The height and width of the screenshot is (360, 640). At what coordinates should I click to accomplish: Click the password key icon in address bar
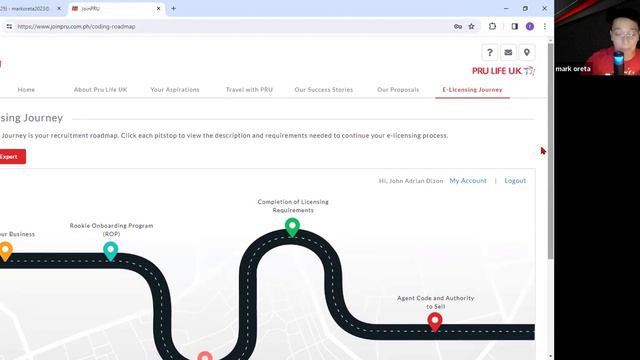click(x=458, y=27)
